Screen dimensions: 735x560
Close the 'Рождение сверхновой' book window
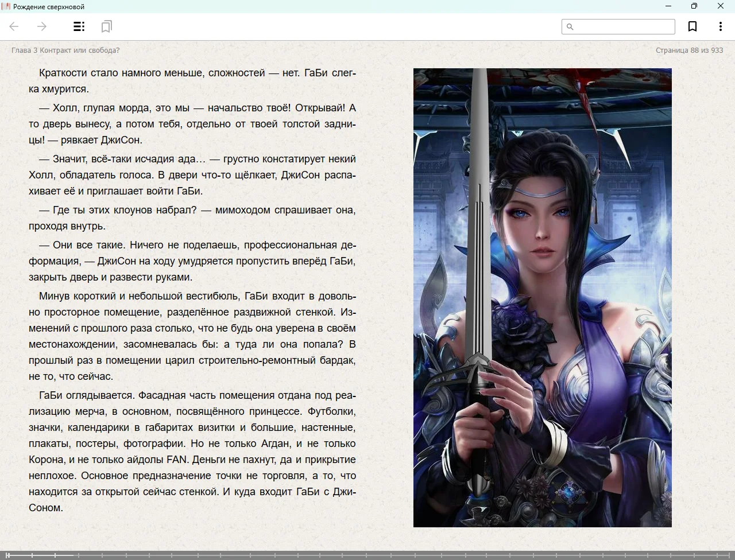[720, 6]
